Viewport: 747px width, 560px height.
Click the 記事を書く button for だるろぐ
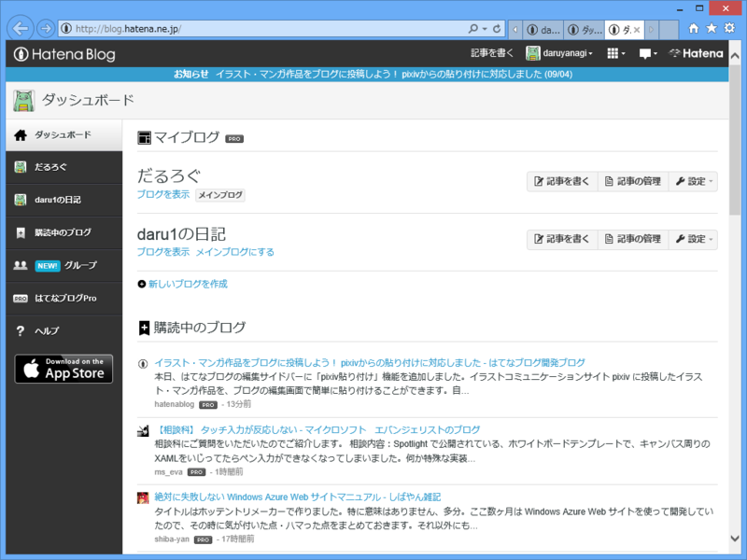[x=562, y=181]
